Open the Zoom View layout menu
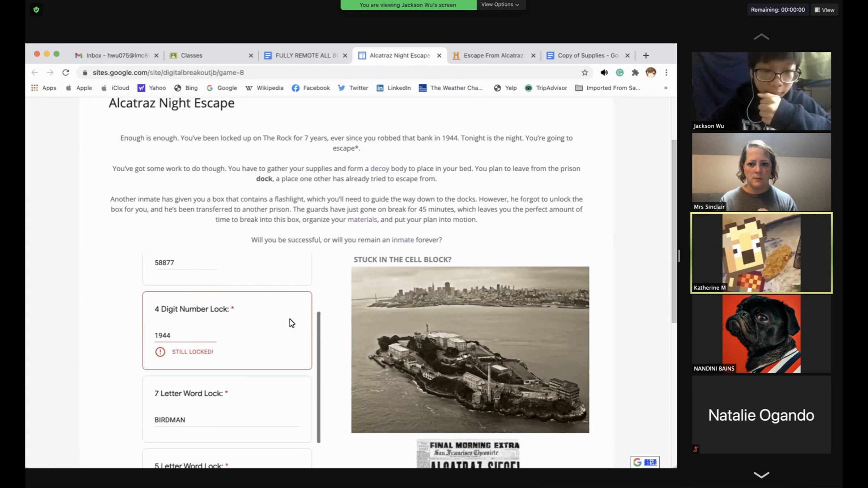 (825, 10)
